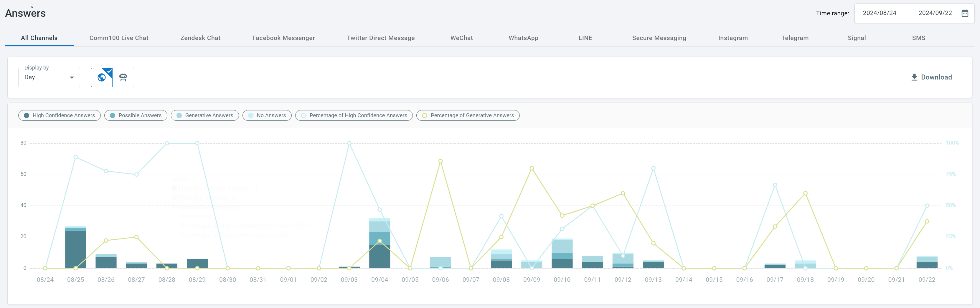Click the 80 left axis label
980x308 pixels.
tap(24, 143)
